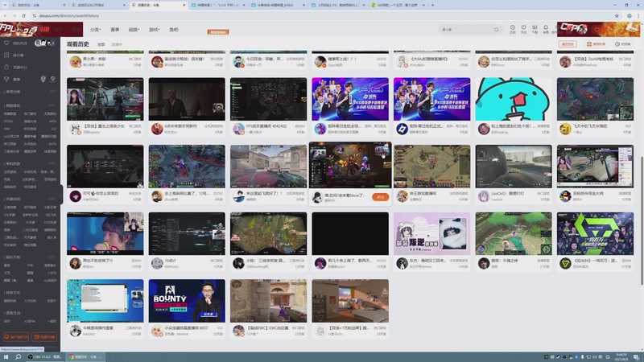
Task: Open the blank black stream thumbnail
Action: 350,233
